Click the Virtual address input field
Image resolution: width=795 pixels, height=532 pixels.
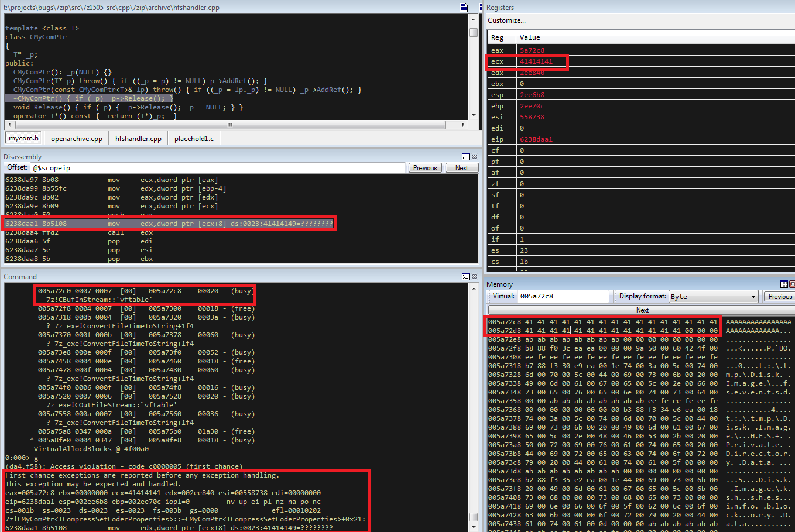point(563,297)
